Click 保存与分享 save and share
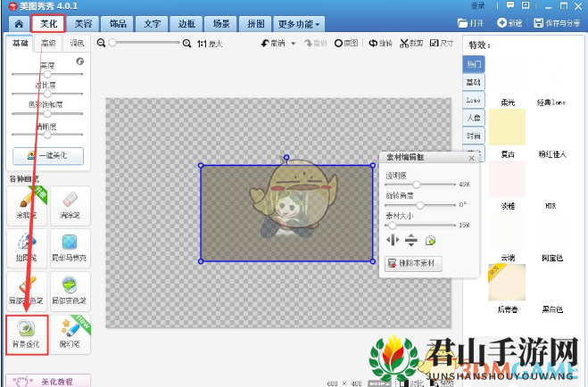Image resolution: width=588 pixels, height=387 pixels. coord(557,23)
